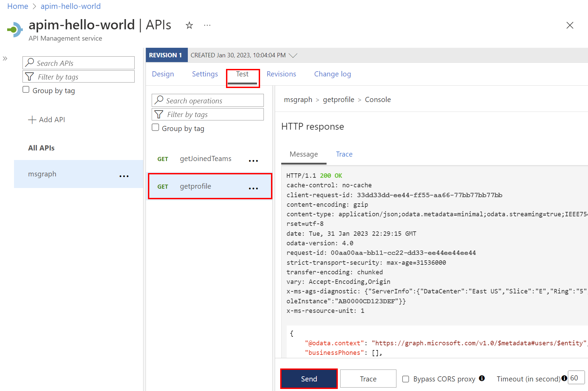Click the filter icon in Filter by tags

tap(30, 76)
